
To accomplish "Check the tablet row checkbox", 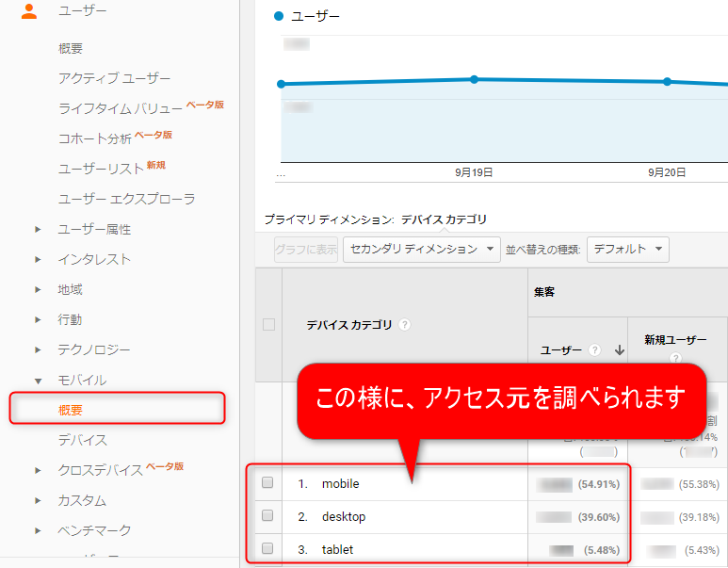I will click(x=267, y=548).
